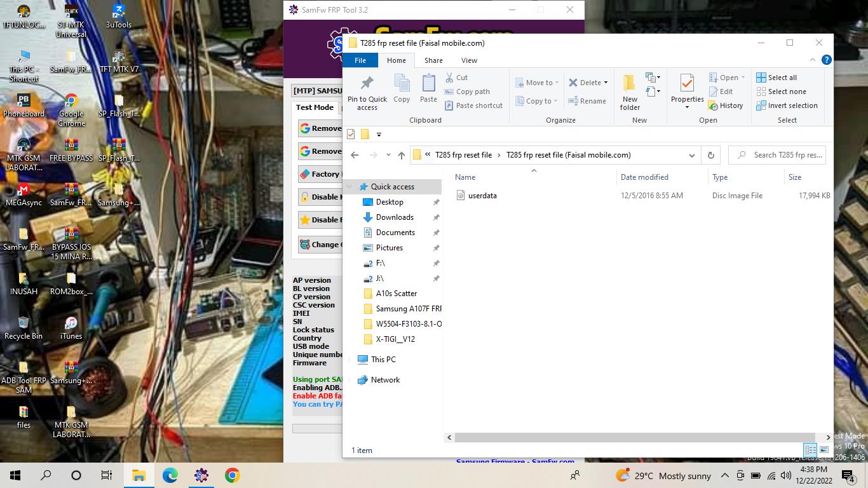868x488 pixels.
Task: Go up one folder level
Action: 401,155
